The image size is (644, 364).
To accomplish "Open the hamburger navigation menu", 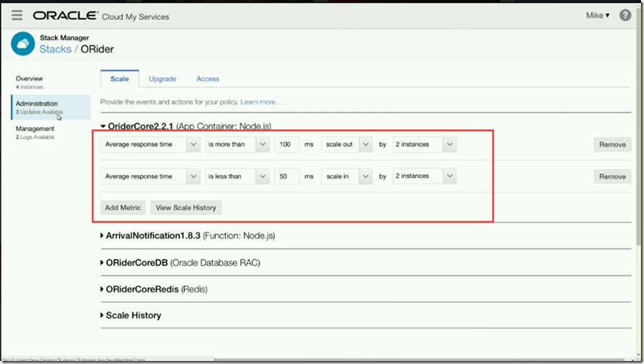I will pos(17,16).
